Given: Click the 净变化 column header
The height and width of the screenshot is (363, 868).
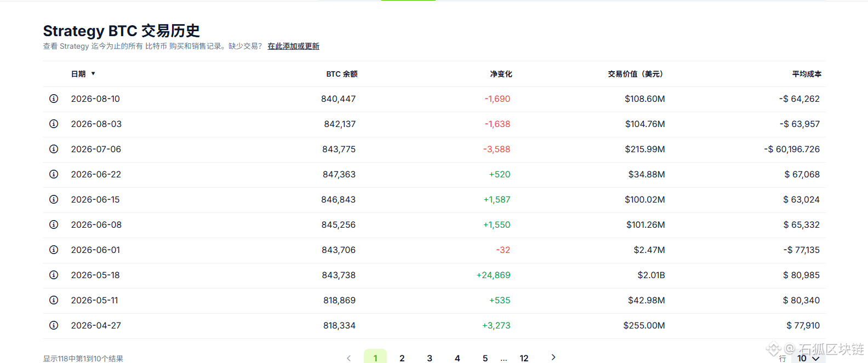Looking at the screenshot, I should coord(501,74).
